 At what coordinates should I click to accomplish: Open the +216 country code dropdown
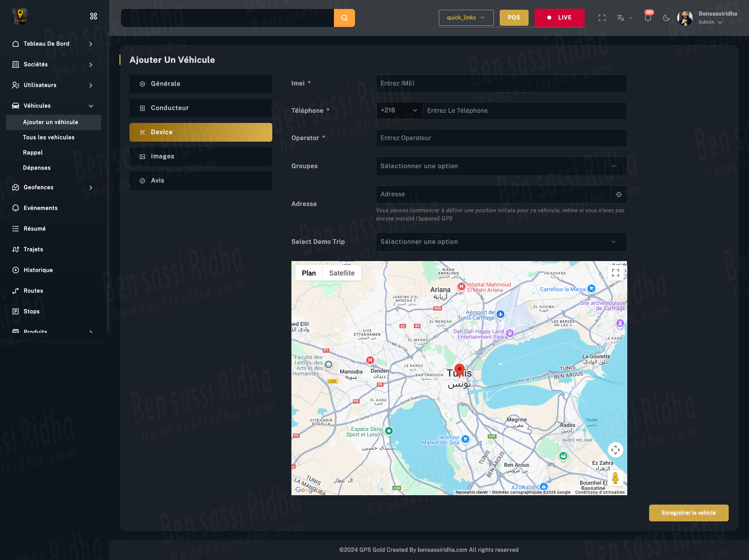click(399, 110)
